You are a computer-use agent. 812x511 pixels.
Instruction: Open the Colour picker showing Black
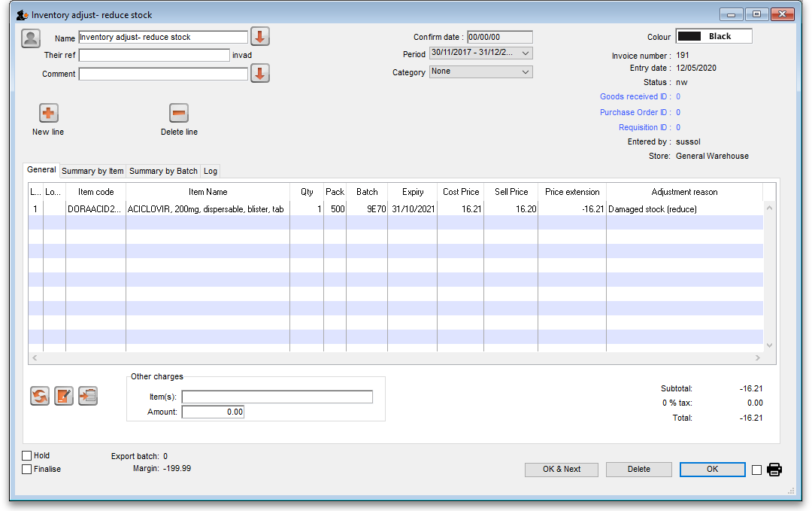(714, 36)
